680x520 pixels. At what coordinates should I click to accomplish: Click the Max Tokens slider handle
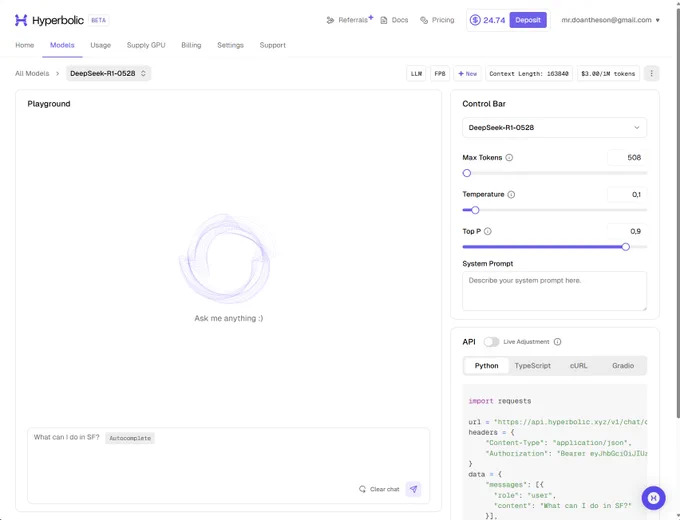[x=467, y=173]
